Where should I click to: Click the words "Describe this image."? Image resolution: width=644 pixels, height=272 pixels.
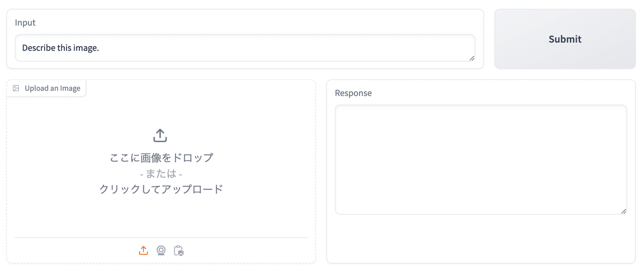(x=61, y=48)
